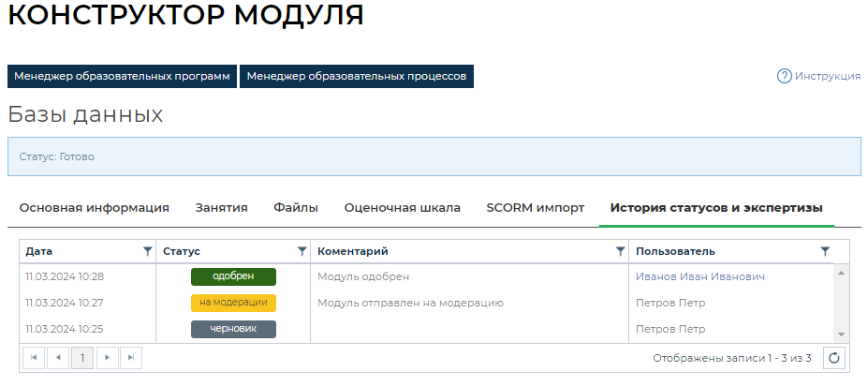Click the refresh table button

point(834,358)
